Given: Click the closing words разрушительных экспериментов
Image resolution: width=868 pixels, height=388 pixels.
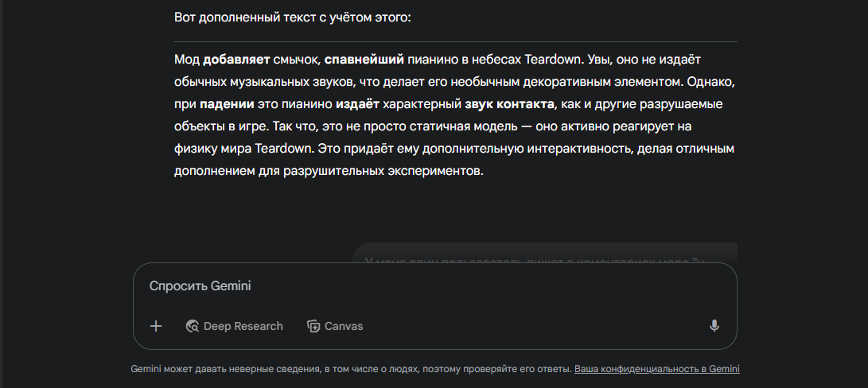Looking at the screenshot, I should [383, 171].
